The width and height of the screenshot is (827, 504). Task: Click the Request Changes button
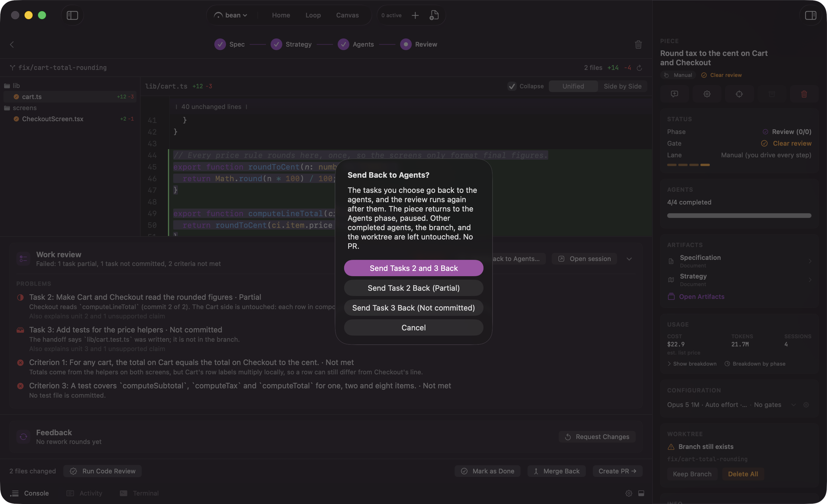597,437
